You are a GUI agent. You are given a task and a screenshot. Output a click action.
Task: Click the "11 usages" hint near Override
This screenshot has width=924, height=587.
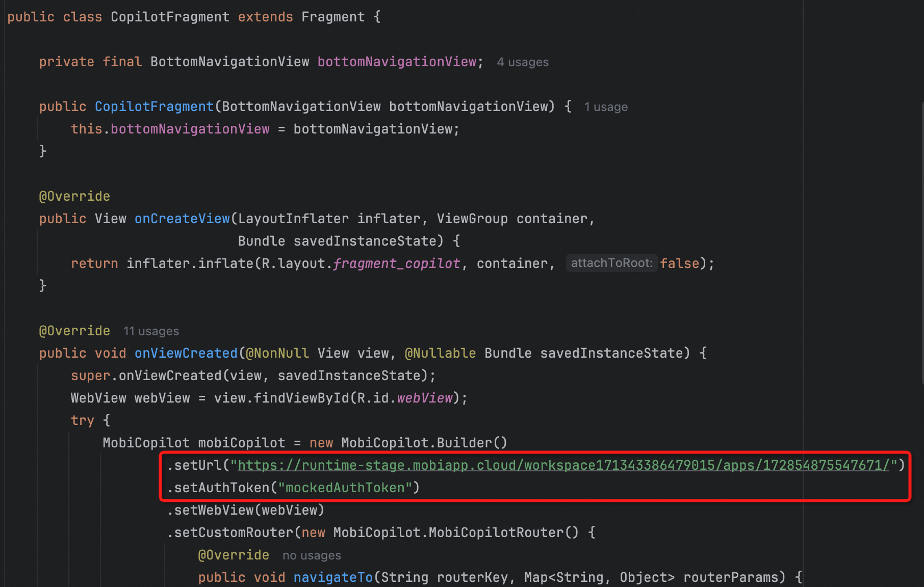151,331
